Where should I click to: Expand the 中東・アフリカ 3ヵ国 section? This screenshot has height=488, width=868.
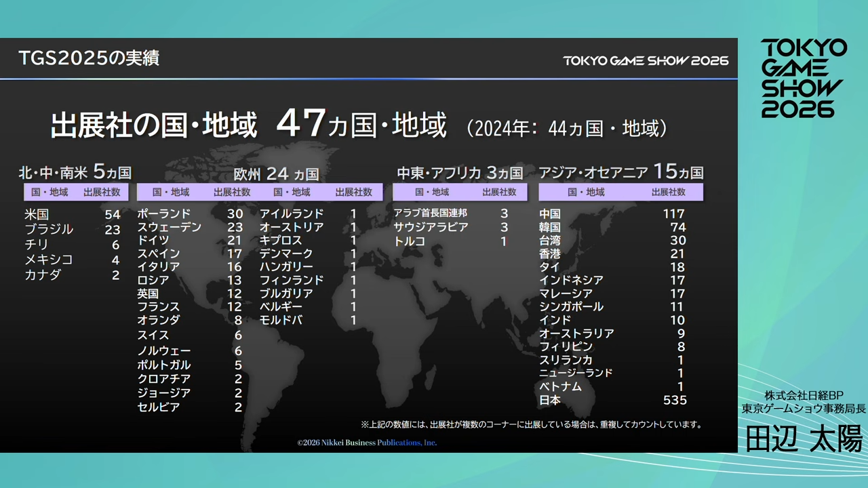pos(461,171)
